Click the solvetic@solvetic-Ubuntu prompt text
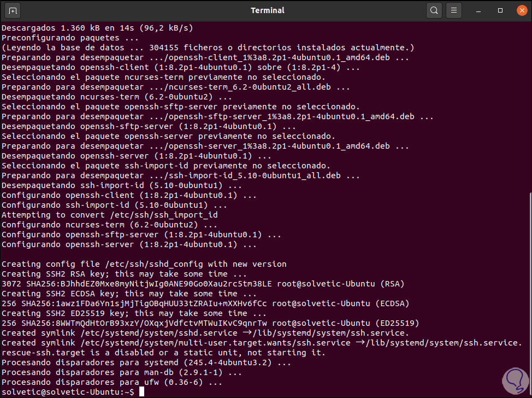The image size is (532, 398). (x=61, y=391)
